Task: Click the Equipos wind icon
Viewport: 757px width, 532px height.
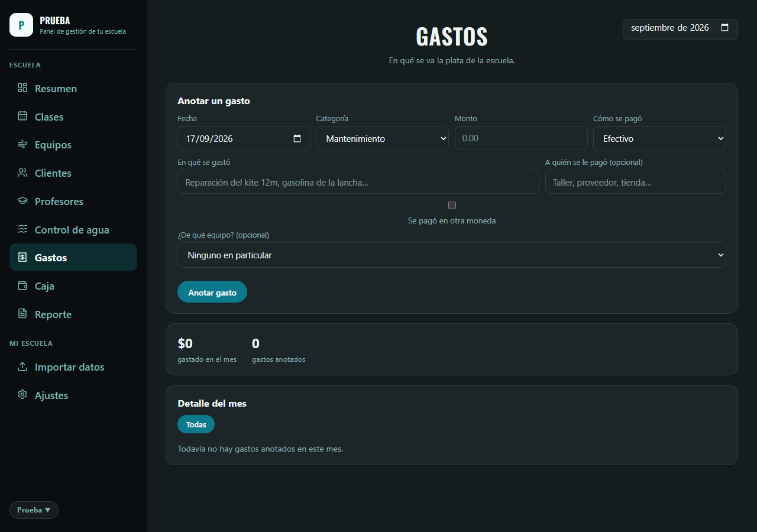Action: (22, 145)
